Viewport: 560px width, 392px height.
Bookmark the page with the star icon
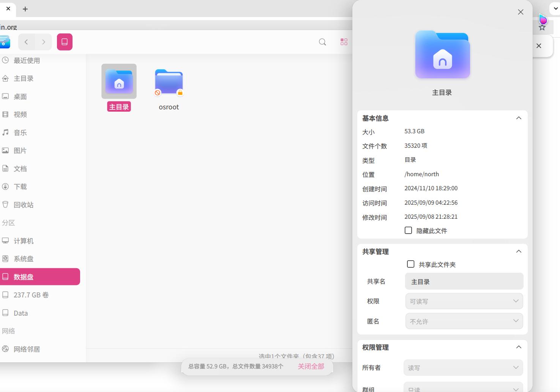point(542,27)
